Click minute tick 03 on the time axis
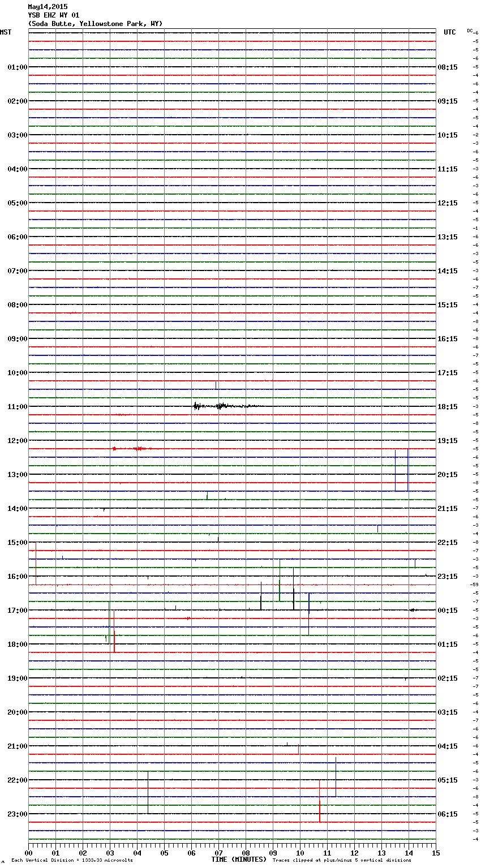Image resolution: width=481 pixels, height=868 pixels. tap(110, 853)
